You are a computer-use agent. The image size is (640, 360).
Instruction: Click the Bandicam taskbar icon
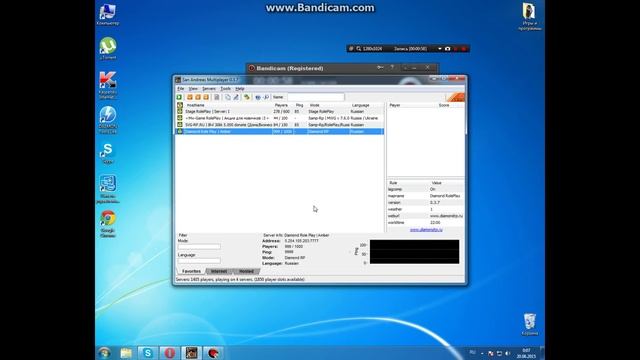click(x=213, y=353)
